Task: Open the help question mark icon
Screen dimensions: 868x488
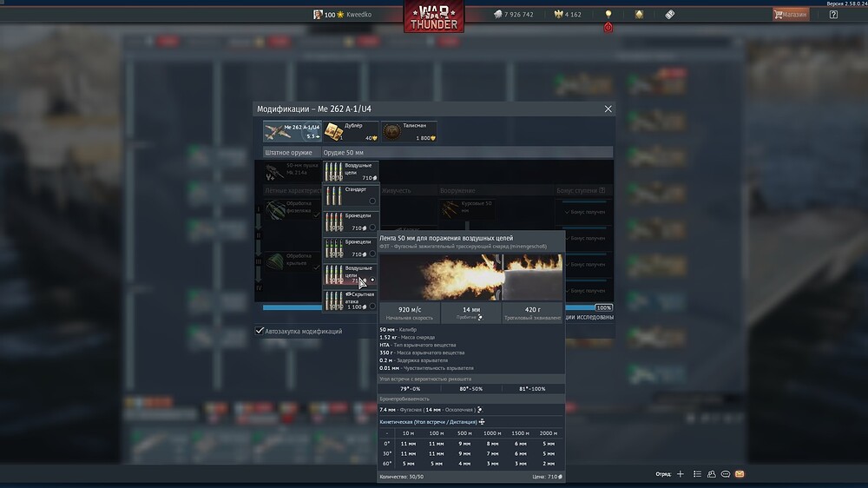Action: [833, 15]
